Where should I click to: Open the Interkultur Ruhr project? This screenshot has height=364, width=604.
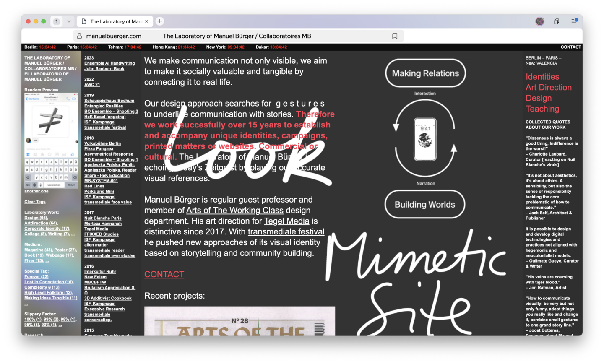(100, 272)
